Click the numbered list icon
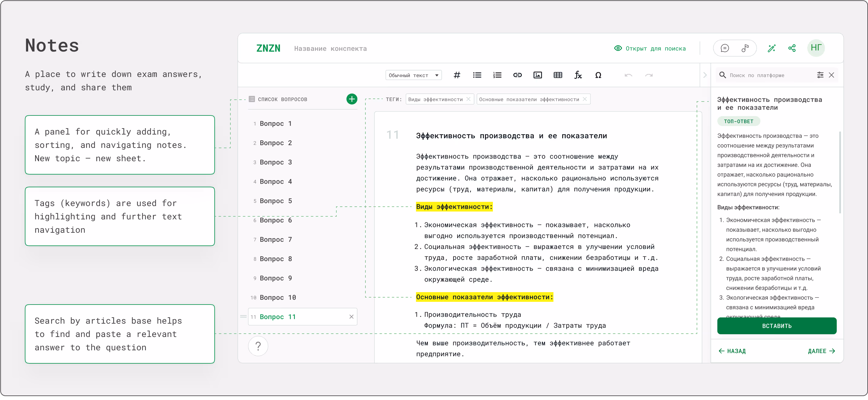The image size is (868, 400). pos(497,75)
